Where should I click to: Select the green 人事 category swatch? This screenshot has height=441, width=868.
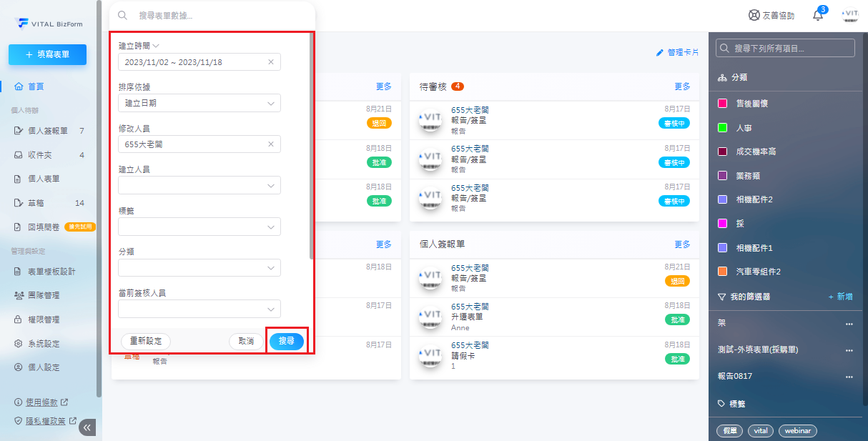coord(722,128)
